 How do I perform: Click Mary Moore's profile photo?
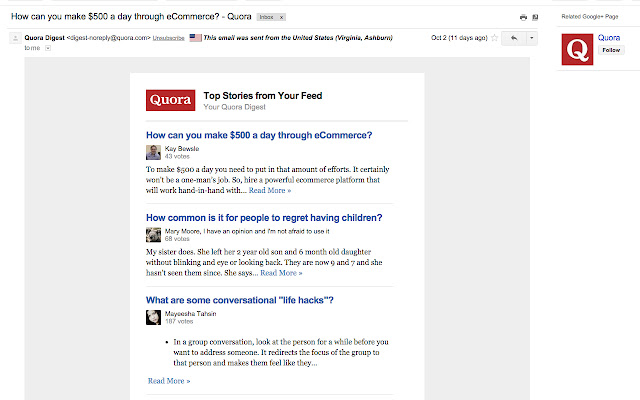(x=153, y=235)
